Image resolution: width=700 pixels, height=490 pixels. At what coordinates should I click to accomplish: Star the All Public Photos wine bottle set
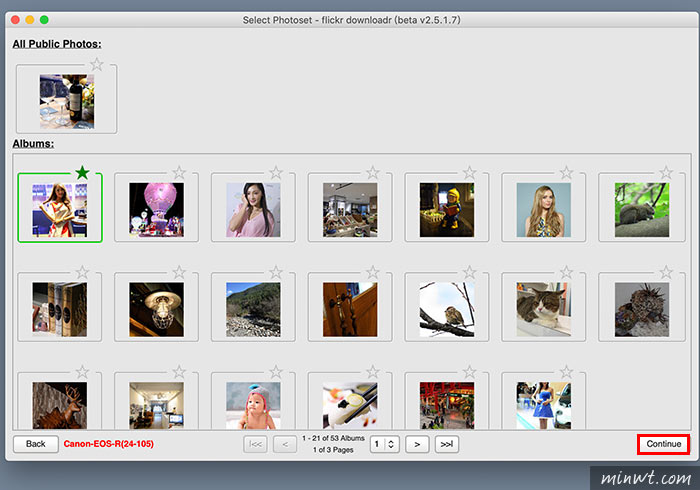pyautogui.click(x=97, y=64)
